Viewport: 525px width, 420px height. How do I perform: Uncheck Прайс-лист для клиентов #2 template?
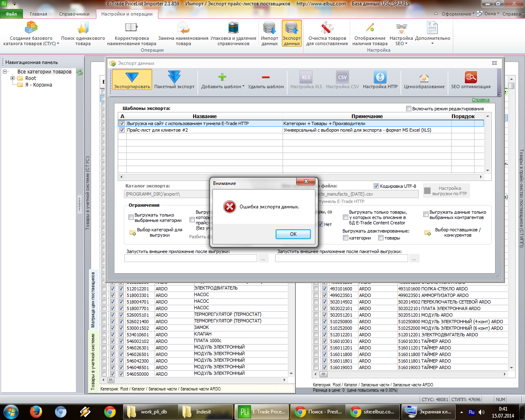(x=122, y=130)
